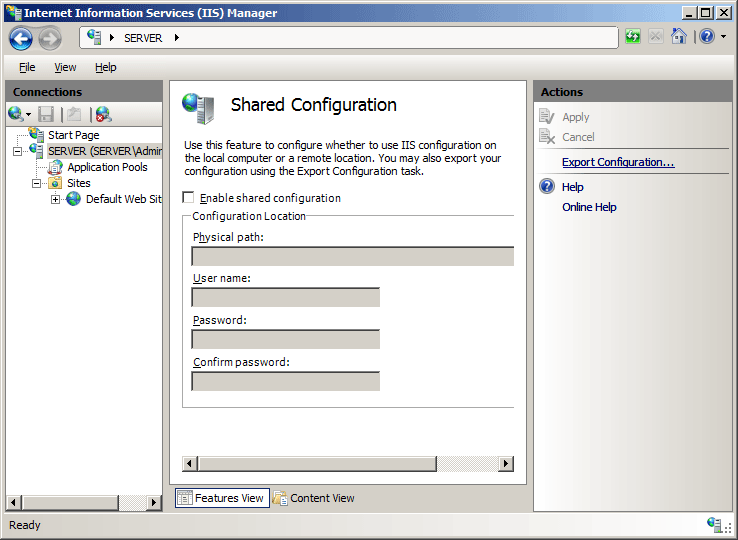738x540 pixels.
Task: Select Sites label in Connections tree
Action: pyautogui.click(x=79, y=183)
